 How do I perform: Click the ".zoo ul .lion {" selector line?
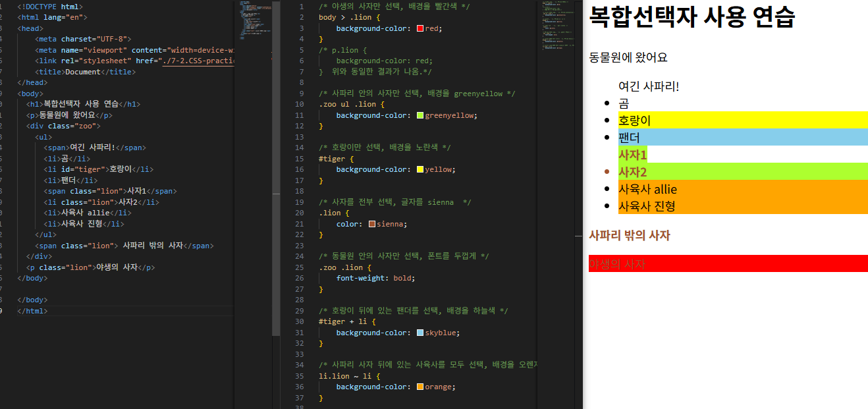pos(351,104)
